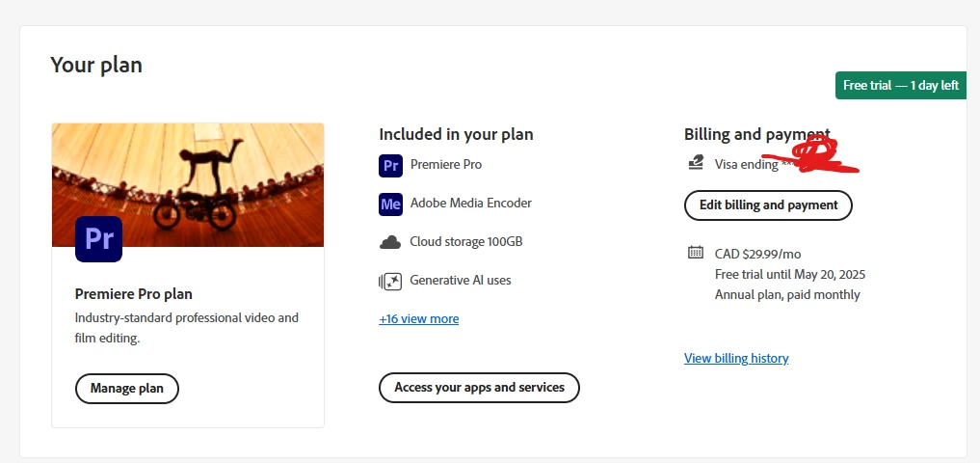Click the Visa ending text
This screenshot has width=980, height=463.
click(746, 165)
